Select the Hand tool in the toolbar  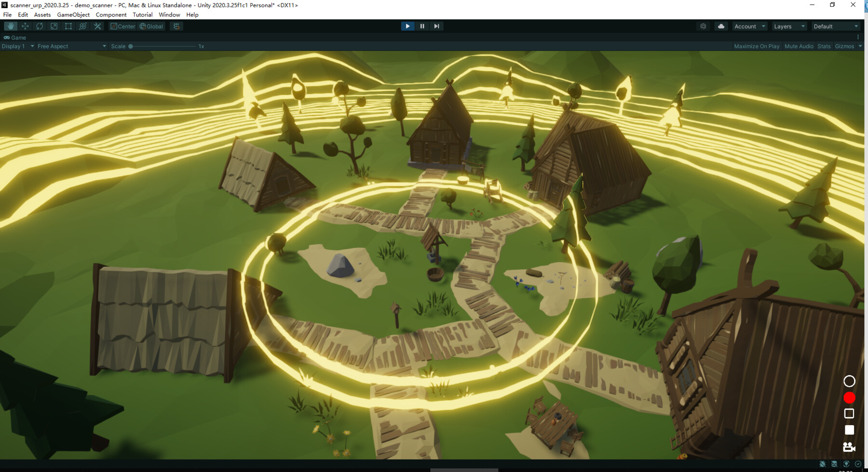11,26
